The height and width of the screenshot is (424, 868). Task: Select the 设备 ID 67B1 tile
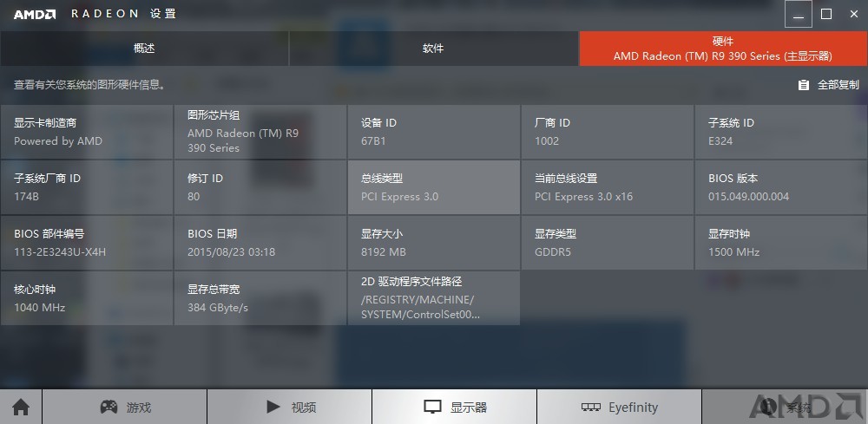pos(434,132)
